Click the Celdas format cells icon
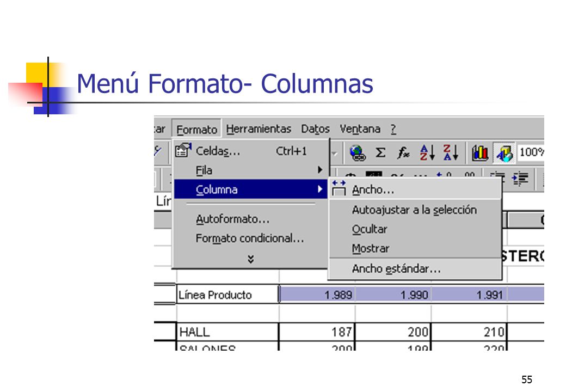 click(x=183, y=150)
